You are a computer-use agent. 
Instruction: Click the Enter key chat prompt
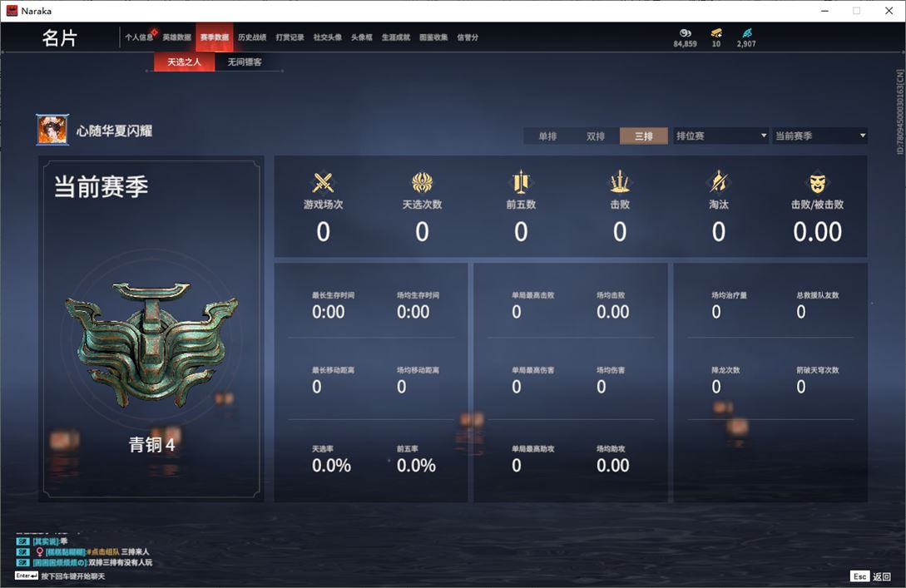pyautogui.click(x=27, y=576)
